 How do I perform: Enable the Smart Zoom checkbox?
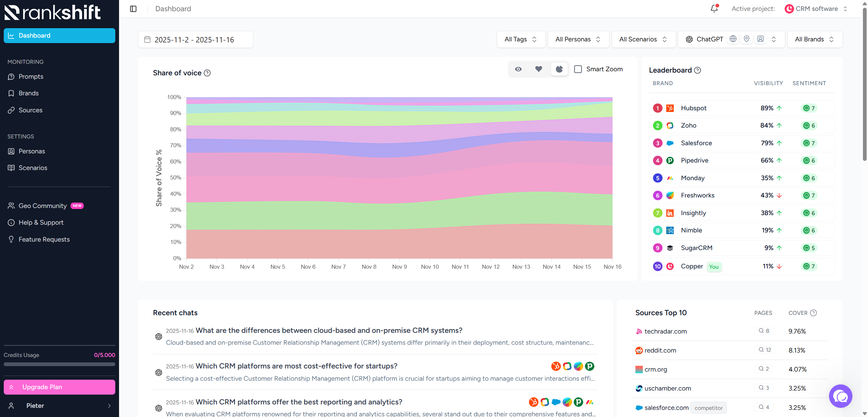578,69
